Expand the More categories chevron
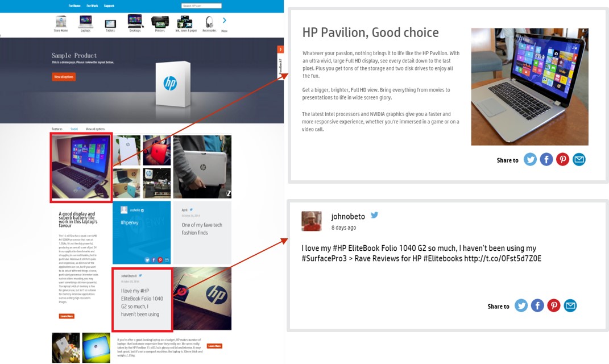The height and width of the screenshot is (364, 609). pos(225,20)
